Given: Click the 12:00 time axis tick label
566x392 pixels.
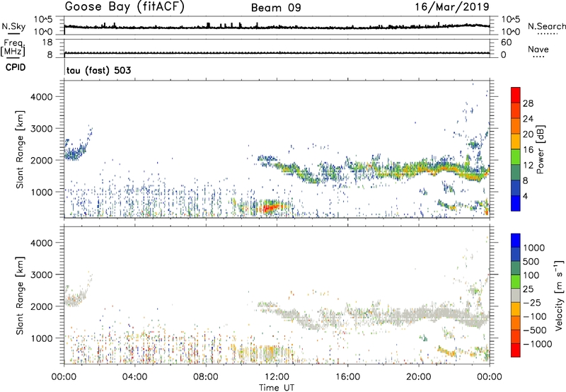Looking at the screenshot, I should coord(277,377).
